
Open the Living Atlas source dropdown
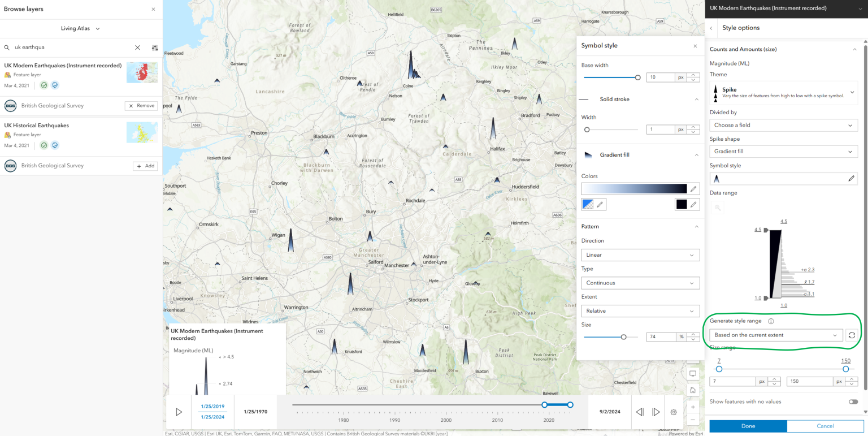[81, 28]
